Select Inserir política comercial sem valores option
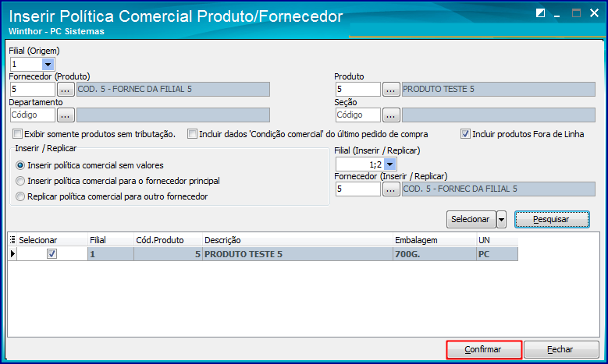 tap(20, 165)
